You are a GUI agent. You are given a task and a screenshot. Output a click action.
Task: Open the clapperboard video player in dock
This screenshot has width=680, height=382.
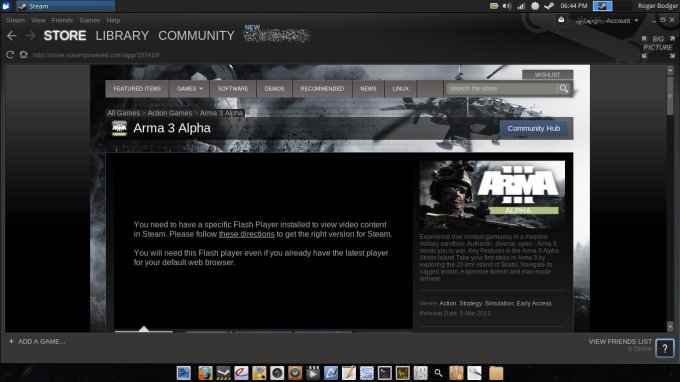(x=313, y=373)
